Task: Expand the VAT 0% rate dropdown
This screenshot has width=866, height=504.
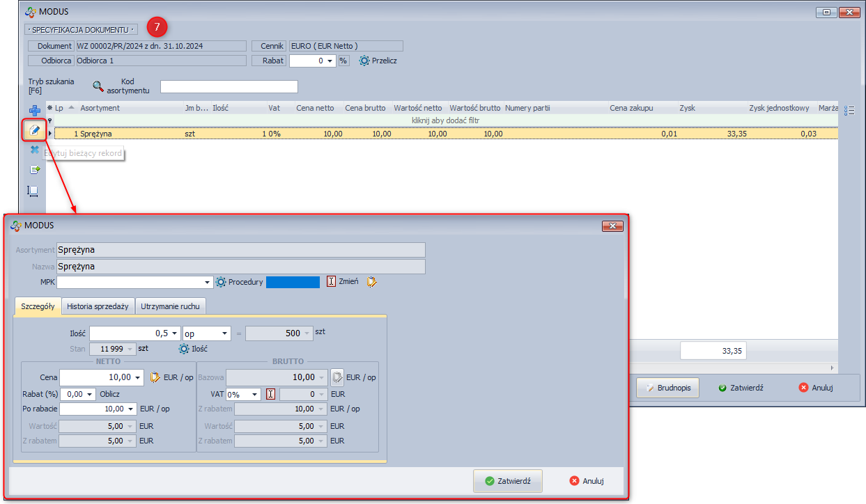Action: click(255, 395)
